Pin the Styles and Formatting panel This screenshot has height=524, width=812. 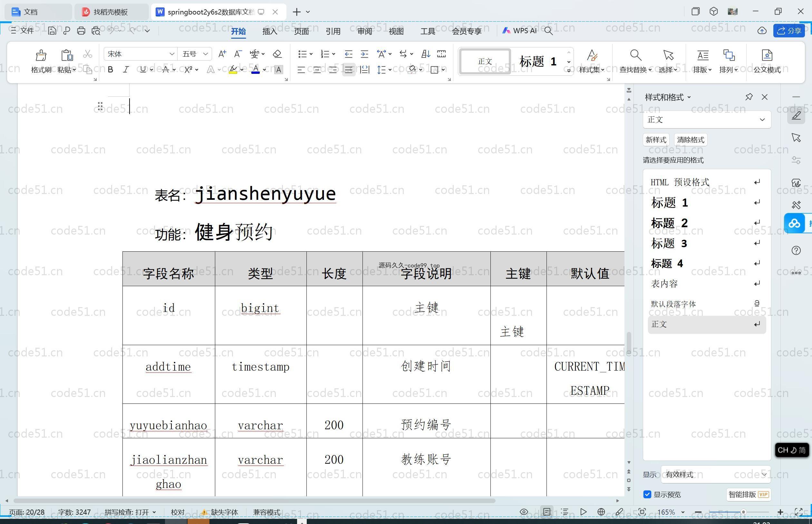[749, 97]
